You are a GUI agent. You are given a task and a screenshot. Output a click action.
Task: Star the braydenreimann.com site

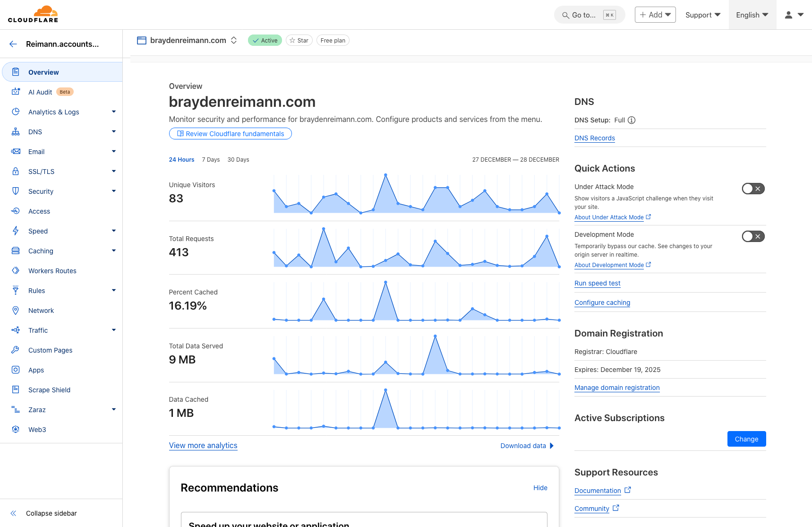click(x=299, y=40)
